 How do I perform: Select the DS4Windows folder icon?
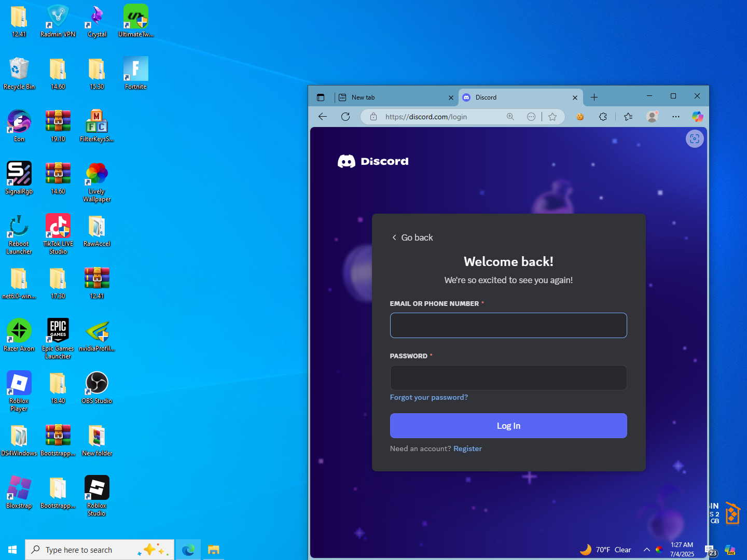[19, 440]
